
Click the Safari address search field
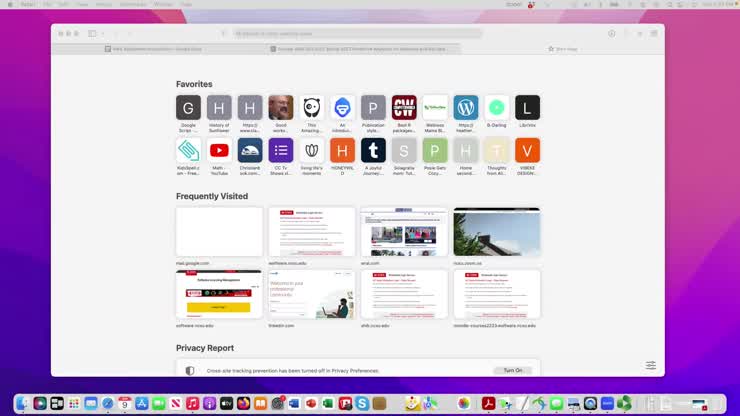(x=357, y=34)
